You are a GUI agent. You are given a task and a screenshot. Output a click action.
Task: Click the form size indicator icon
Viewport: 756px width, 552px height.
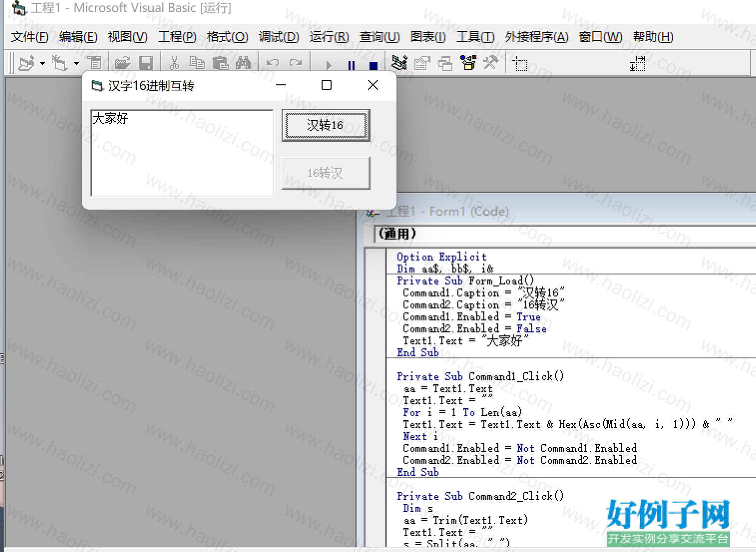point(638,64)
